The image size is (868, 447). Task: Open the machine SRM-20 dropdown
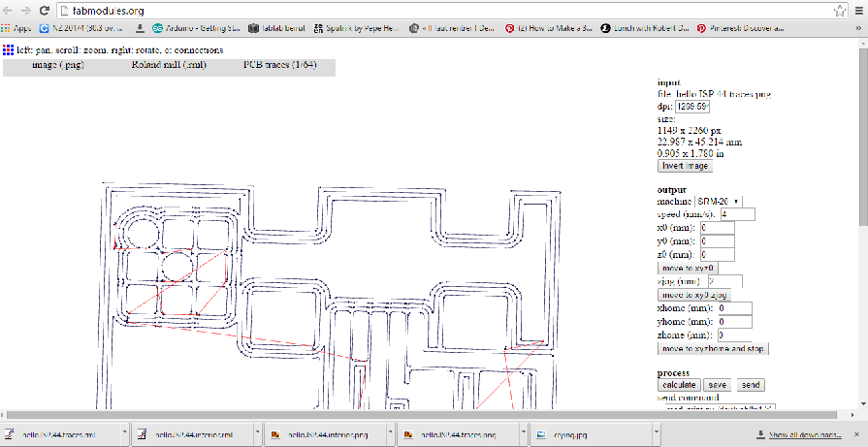point(719,202)
